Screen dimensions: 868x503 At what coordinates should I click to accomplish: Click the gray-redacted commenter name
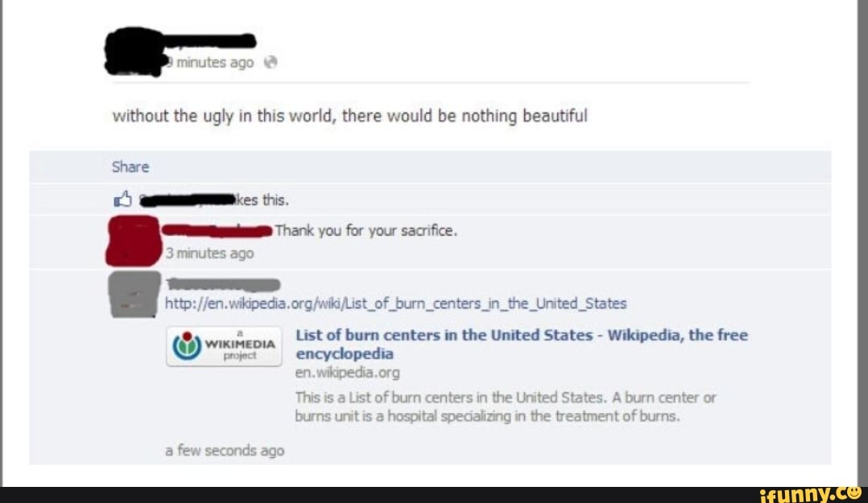(x=223, y=284)
